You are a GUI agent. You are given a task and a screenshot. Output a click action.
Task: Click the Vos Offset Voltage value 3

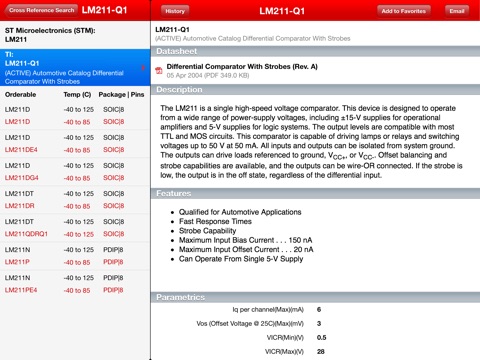[x=319, y=324]
